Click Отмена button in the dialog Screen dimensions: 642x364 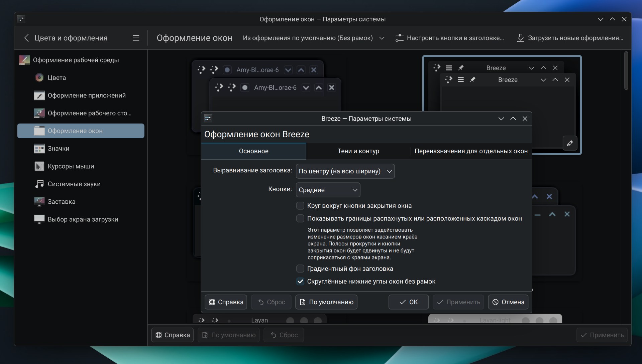508,302
